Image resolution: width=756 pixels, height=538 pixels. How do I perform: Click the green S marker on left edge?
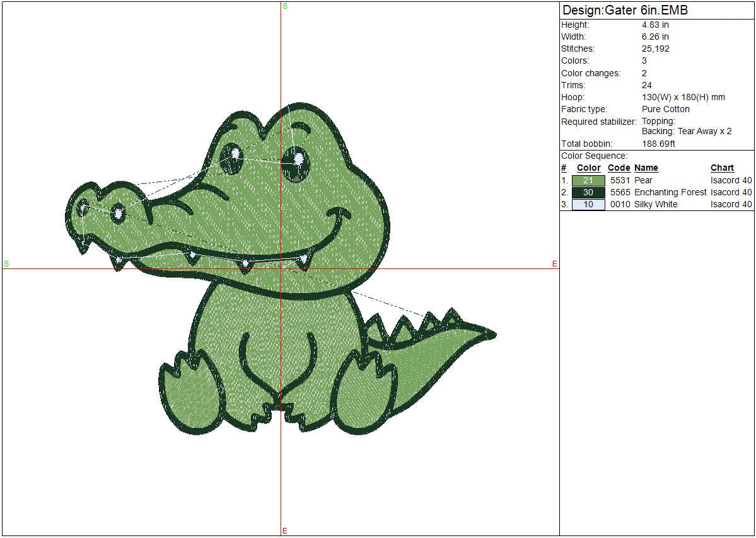click(x=6, y=263)
